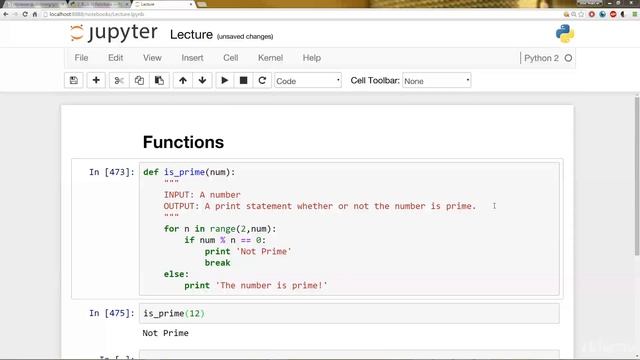Open the File menu
This screenshot has height=360, width=640.
click(81, 58)
